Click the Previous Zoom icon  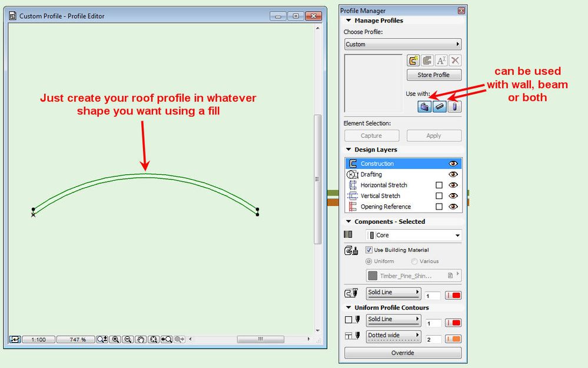tap(166, 340)
